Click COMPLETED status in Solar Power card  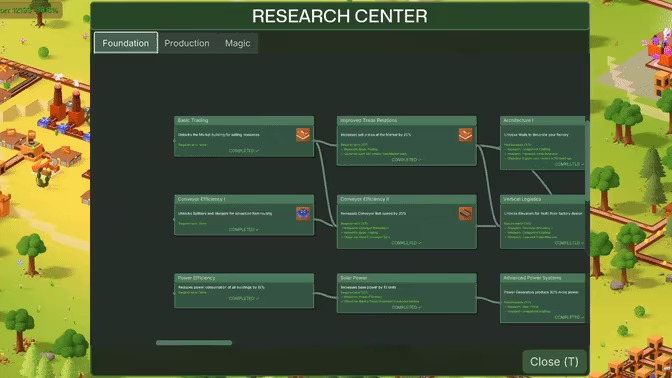click(x=406, y=307)
